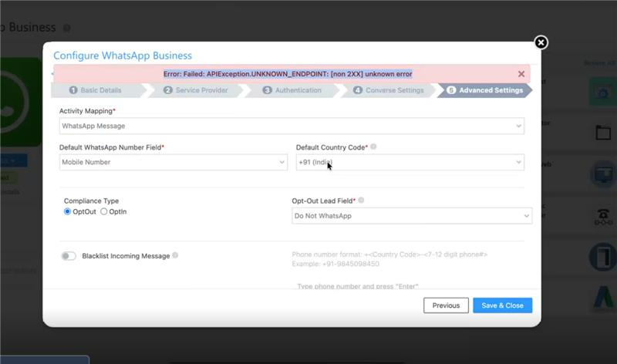This screenshot has height=364, width=617.
Task: Click the 'Example: +91-9845098450' hint text
Action: tap(335, 264)
